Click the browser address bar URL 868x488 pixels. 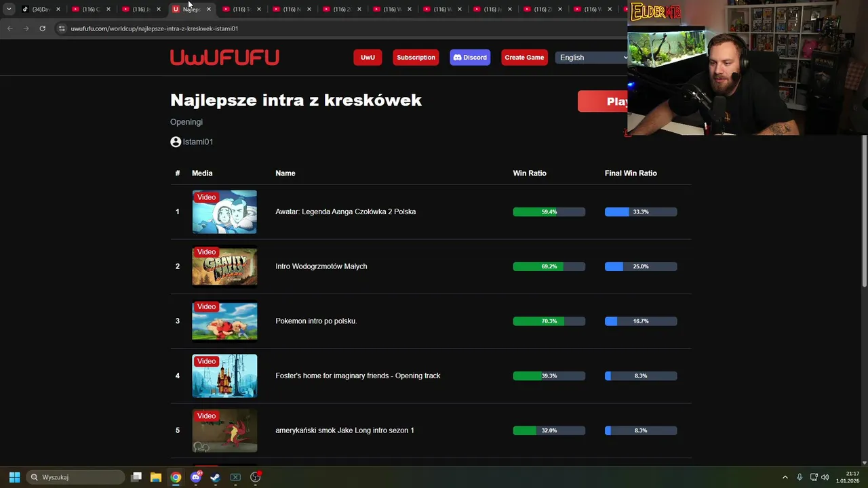(x=155, y=28)
